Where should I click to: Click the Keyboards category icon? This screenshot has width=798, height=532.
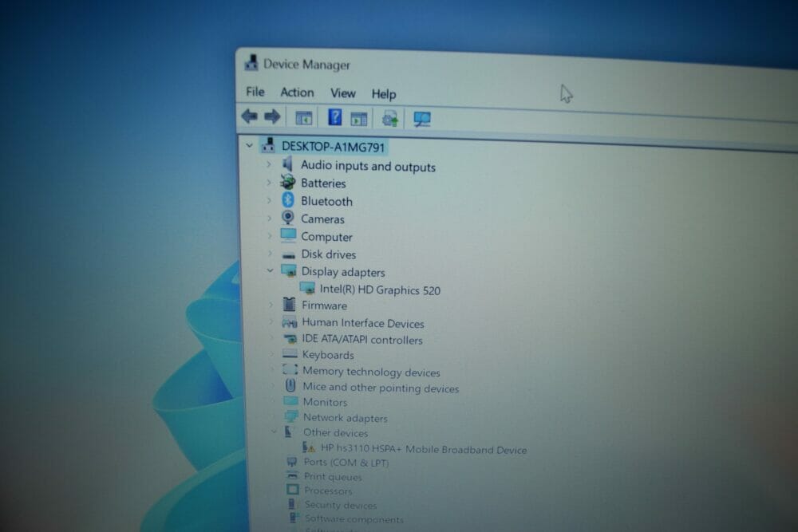click(290, 353)
